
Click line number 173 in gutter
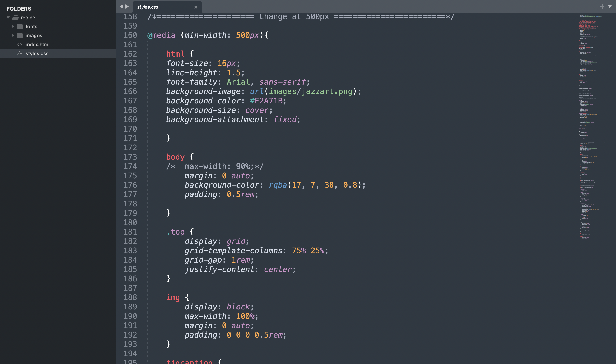130,157
